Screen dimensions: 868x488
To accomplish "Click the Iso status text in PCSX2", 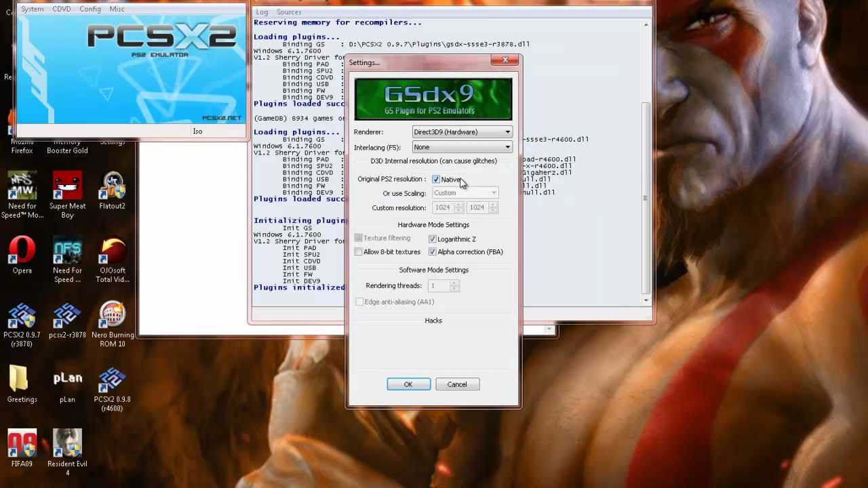I will [x=197, y=131].
